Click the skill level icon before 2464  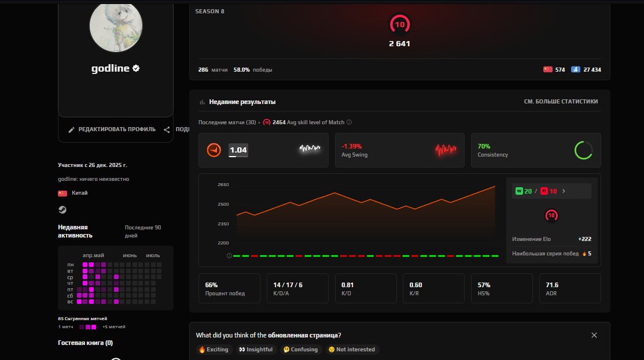[x=267, y=122]
